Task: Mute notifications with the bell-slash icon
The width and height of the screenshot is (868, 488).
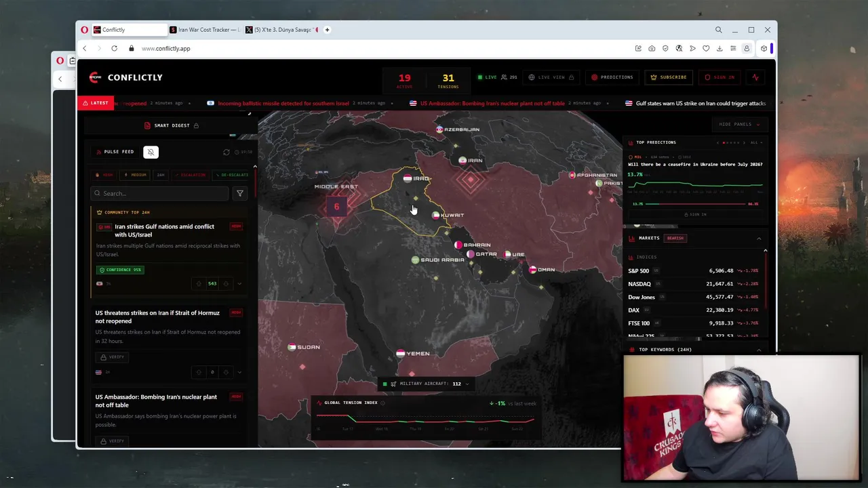Action: [151, 152]
